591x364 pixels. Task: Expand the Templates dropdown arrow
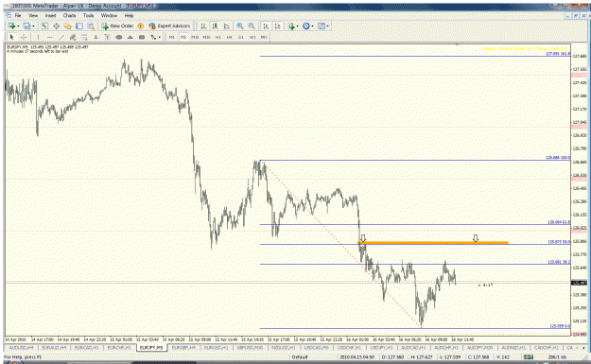pos(328,26)
